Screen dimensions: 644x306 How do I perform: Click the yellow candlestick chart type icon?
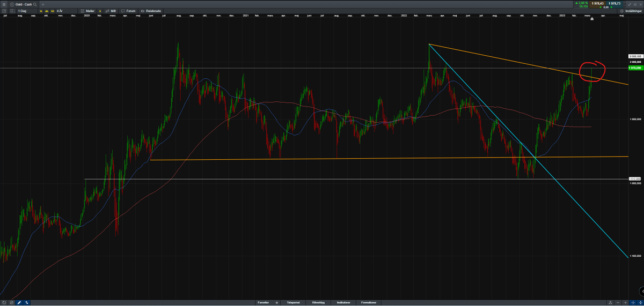click(x=41, y=11)
